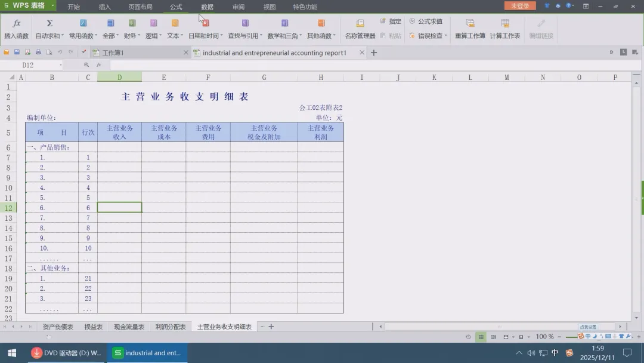The width and height of the screenshot is (644, 363).
Task: Toggle the moon icon on Sogou toolbar
Action: click(595, 336)
